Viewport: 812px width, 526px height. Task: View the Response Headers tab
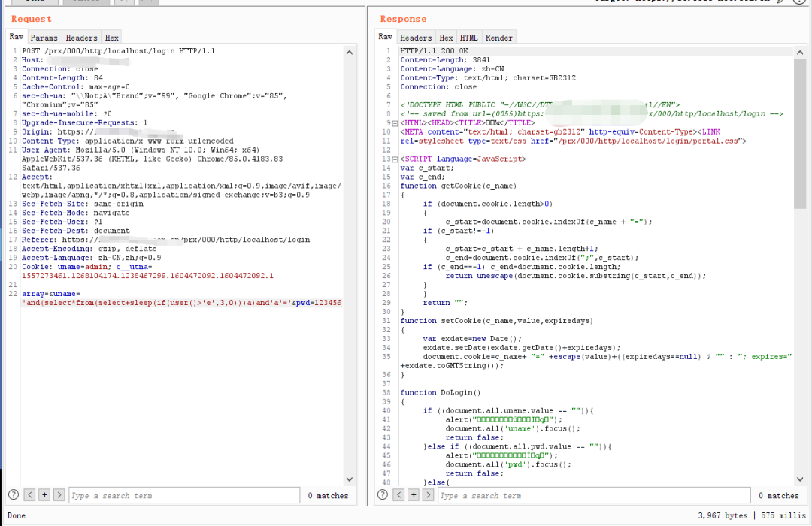[416, 38]
